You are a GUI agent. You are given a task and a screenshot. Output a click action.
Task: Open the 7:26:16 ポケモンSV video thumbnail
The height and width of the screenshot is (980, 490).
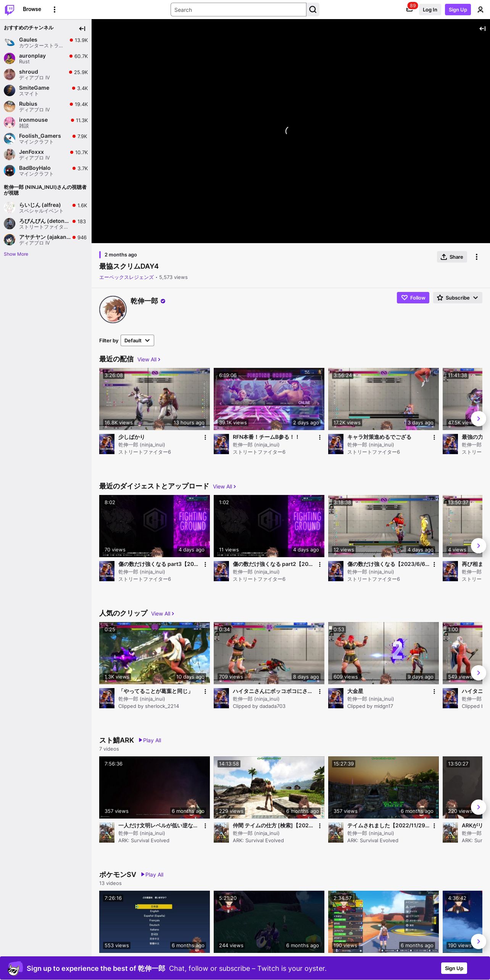point(155,922)
